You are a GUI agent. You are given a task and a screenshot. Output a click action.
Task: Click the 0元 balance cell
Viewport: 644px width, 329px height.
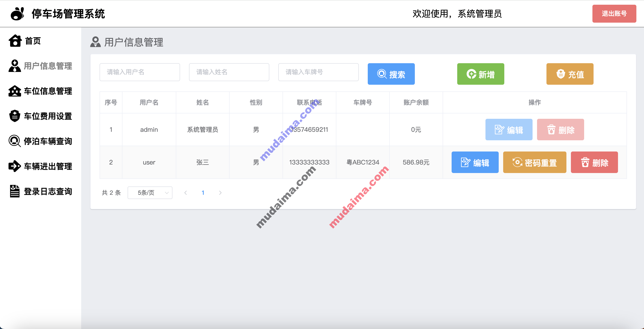coord(416,130)
